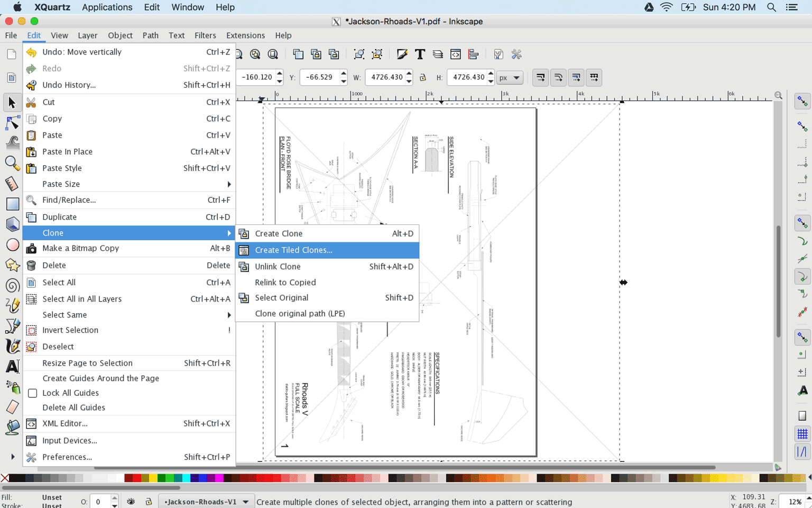The image size is (812, 508).
Task: Select the Bezier pen tool
Action: [12, 326]
